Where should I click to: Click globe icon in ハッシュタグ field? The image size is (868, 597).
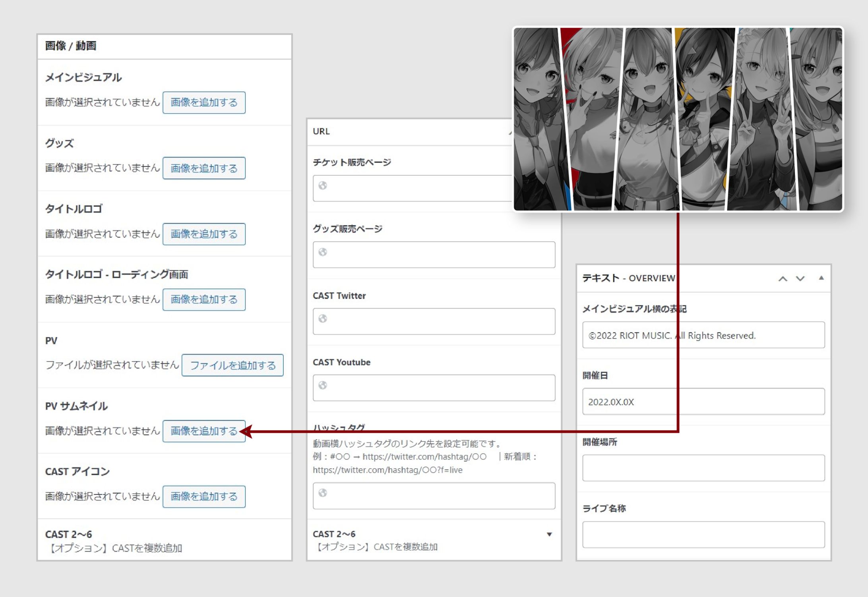tap(323, 493)
